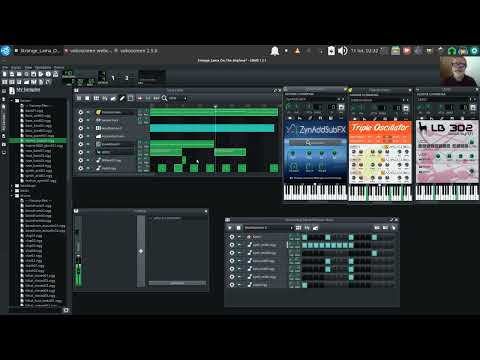Open the notification bell in panel
The width and height of the screenshot is (480, 360).
(275, 51)
